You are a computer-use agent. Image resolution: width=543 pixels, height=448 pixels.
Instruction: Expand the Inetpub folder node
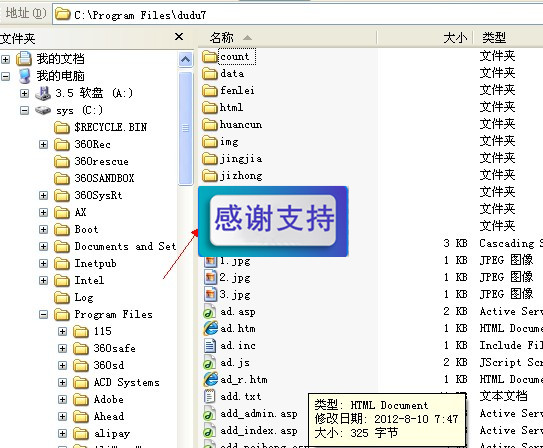click(43, 263)
